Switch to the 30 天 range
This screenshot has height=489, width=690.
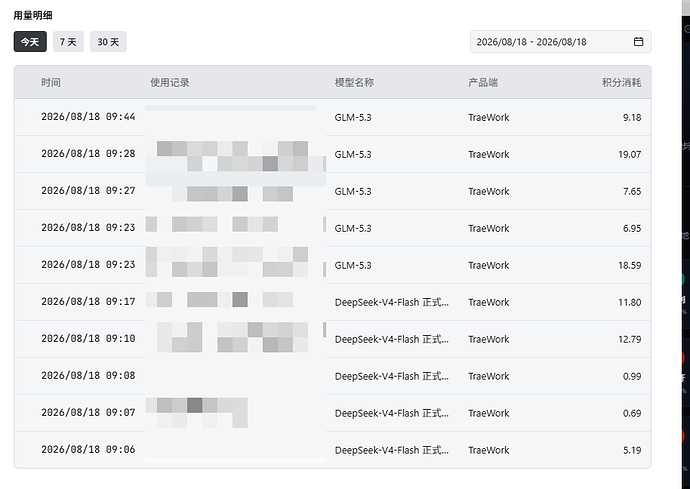108,42
